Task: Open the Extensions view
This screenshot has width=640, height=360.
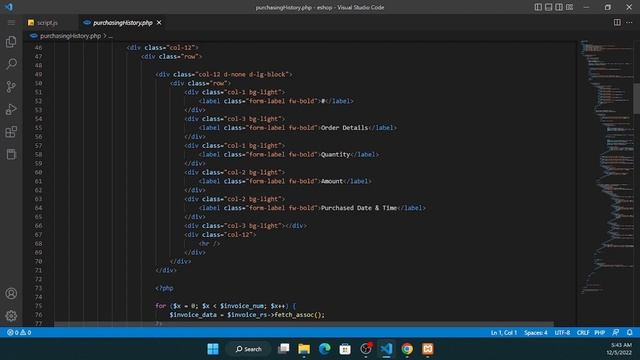Action: (11, 132)
